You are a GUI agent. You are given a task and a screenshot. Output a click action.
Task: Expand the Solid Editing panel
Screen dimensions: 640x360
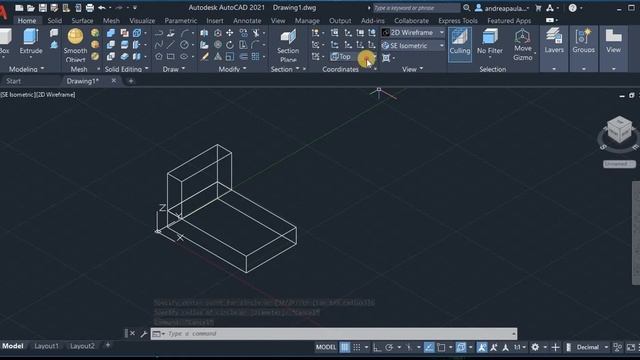point(127,69)
